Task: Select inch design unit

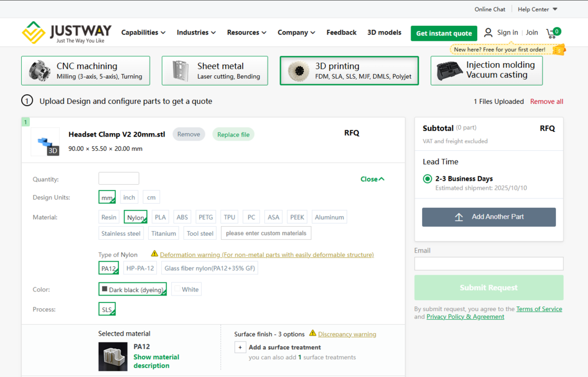Action: (x=129, y=197)
